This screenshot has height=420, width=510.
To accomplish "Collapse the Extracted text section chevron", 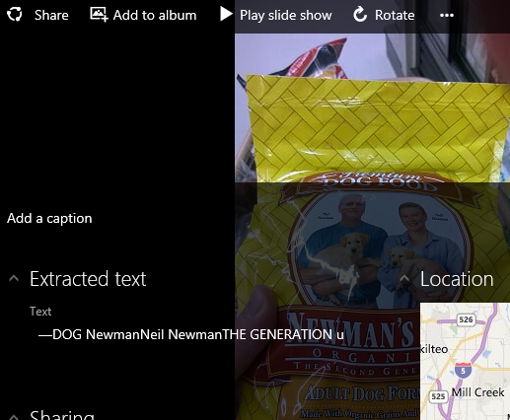I will 14,279.
